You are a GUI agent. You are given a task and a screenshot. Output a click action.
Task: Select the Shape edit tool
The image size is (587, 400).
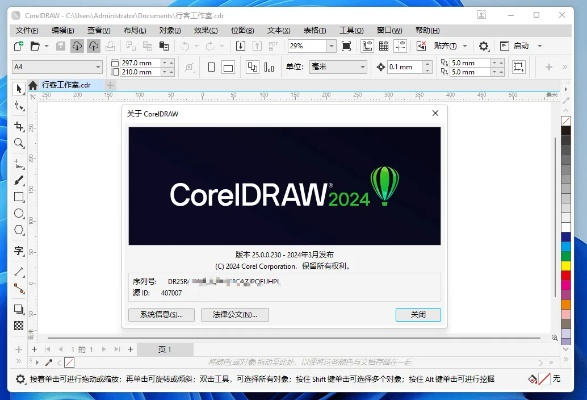click(x=19, y=106)
